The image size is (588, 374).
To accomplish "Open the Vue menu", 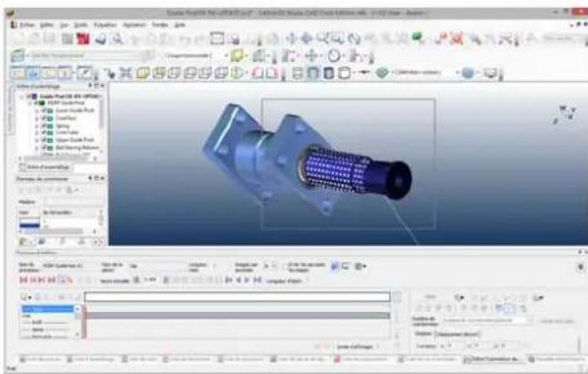I will click(x=65, y=25).
